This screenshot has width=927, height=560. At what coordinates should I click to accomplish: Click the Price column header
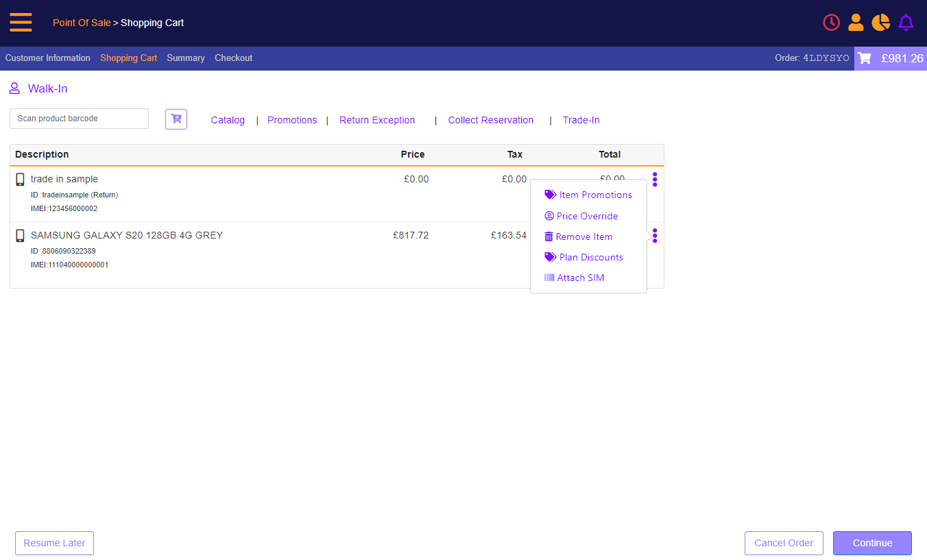tap(413, 154)
